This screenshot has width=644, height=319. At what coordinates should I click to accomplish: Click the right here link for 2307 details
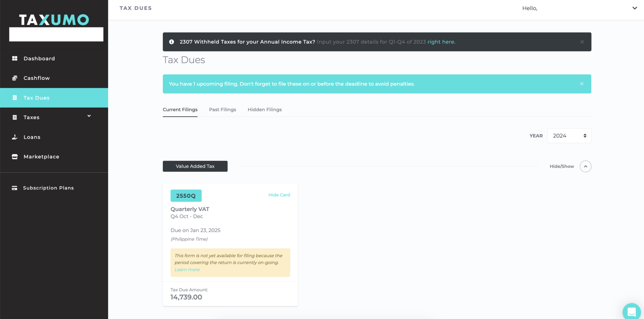click(441, 42)
